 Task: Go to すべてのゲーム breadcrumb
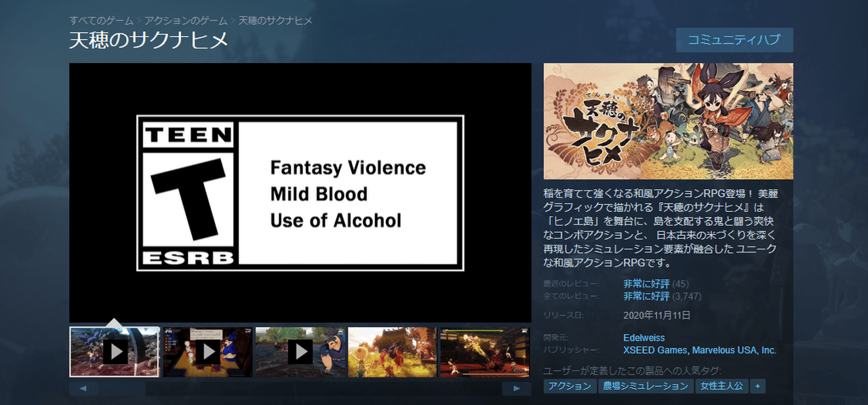click(x=100, y=20)
